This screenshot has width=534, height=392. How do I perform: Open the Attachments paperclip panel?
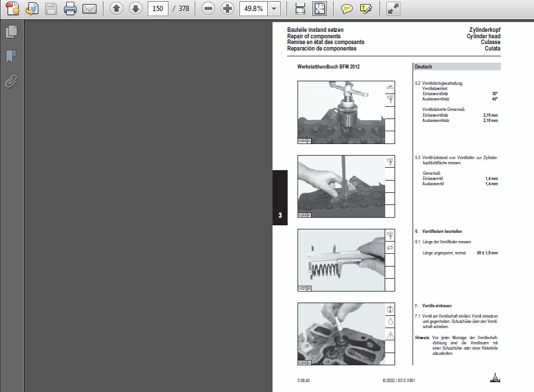(11, 82)
